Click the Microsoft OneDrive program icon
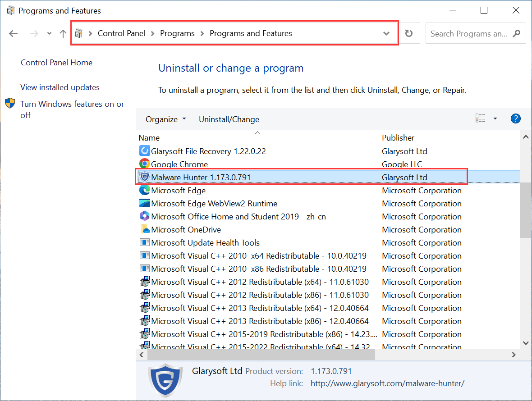Image resolution: width=532 pixels, height=401 pixels. 144,230
